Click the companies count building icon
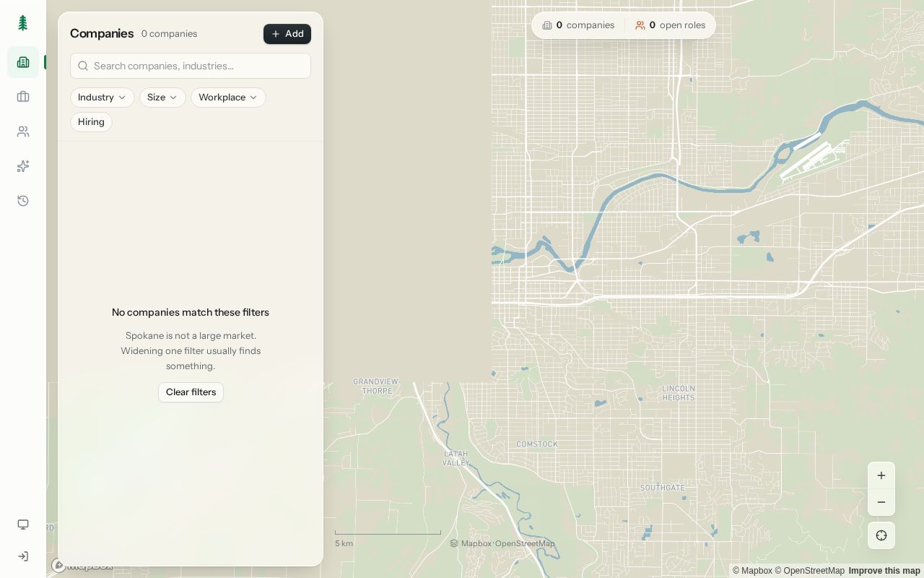924x578 pixels. (547, 25)
